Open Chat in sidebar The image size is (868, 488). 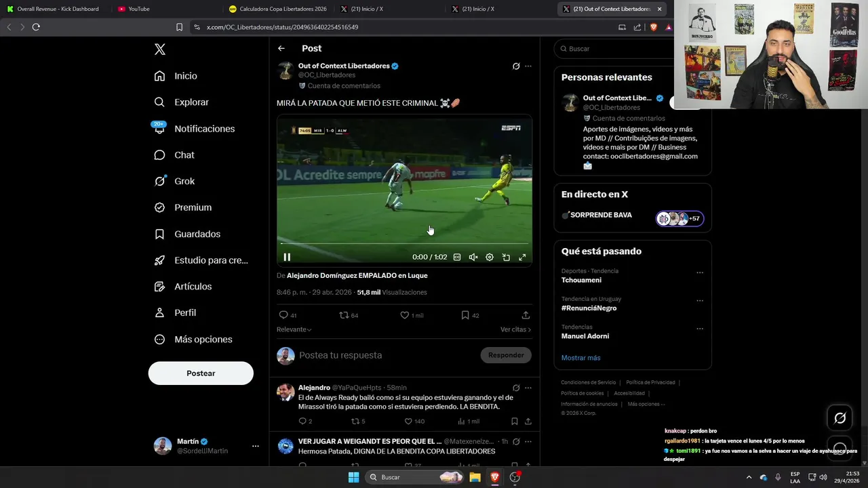(174, 155)
